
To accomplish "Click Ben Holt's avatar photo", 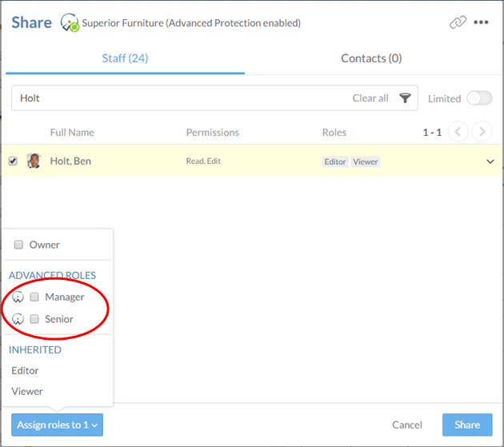I will [34, 161].
